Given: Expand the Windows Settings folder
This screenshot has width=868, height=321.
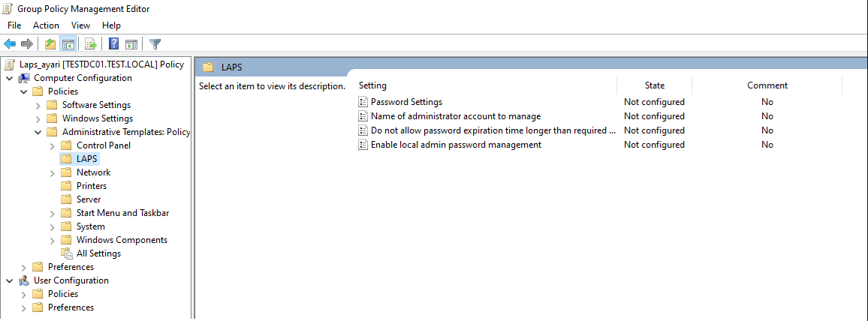Looking at the screenshot, I should click(x=38, y=118).
